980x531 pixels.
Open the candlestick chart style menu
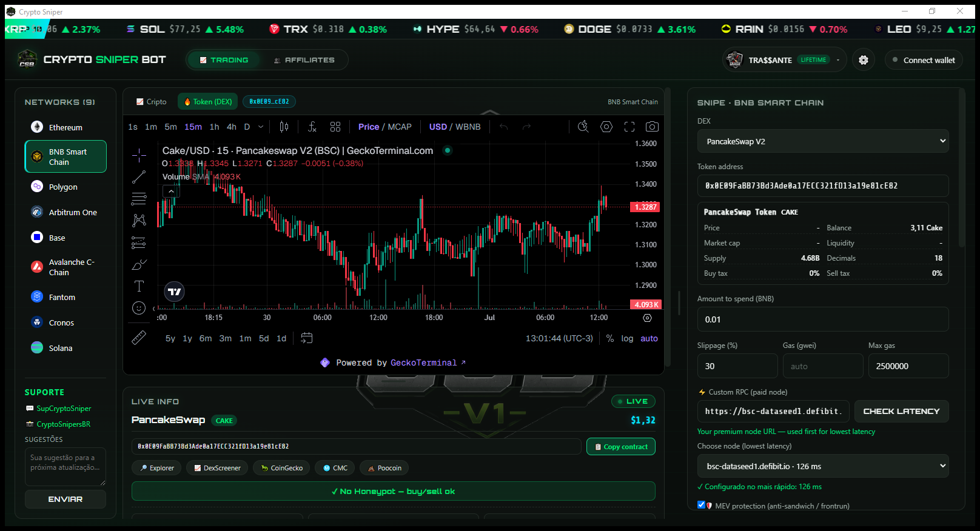pyautogui.click(x=284, y=127)
